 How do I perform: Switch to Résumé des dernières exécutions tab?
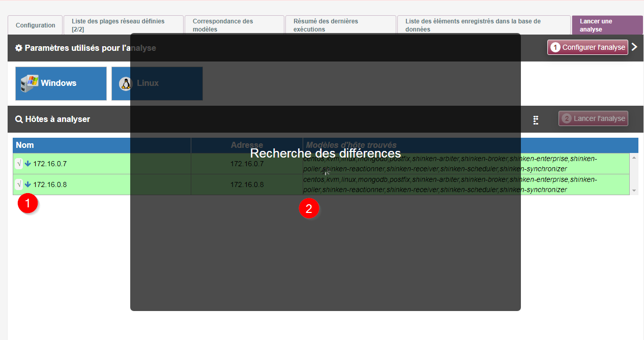pyautogui.click(x=340, y=25)
